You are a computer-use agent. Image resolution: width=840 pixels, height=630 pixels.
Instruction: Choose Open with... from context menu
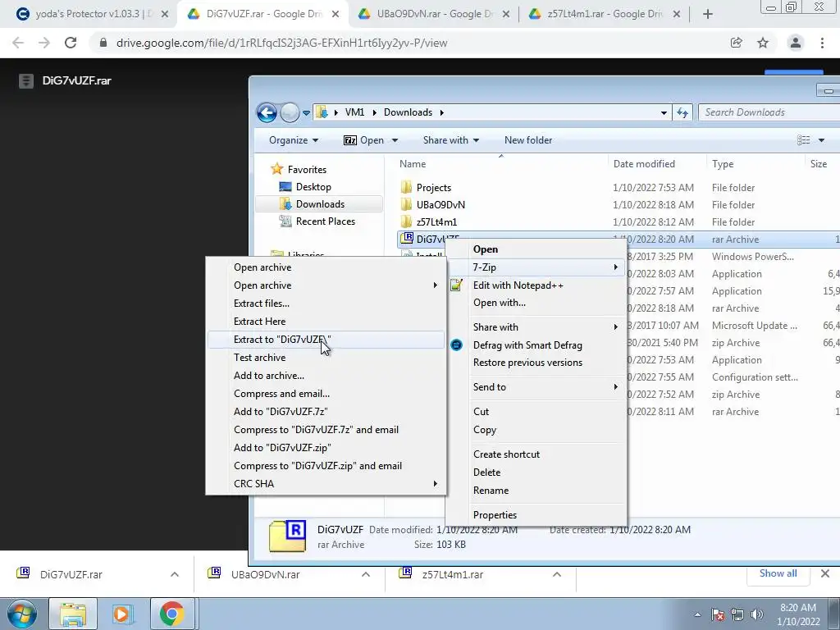coord(536,302)
